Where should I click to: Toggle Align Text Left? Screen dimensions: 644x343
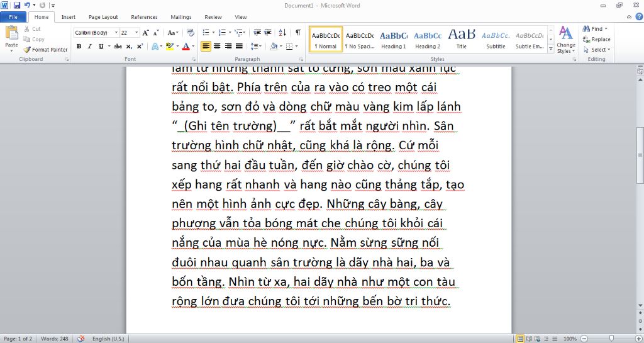pyautogui.click(x=206, y=47)
